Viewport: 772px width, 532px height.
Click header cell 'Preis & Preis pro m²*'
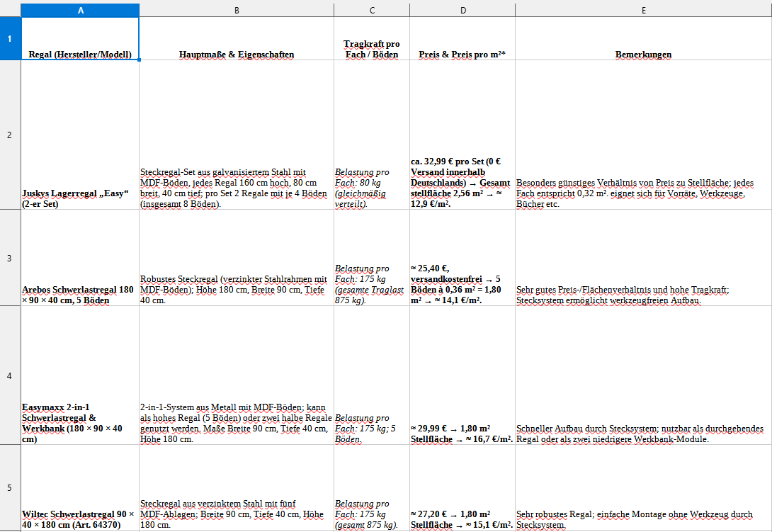(462, 38)
